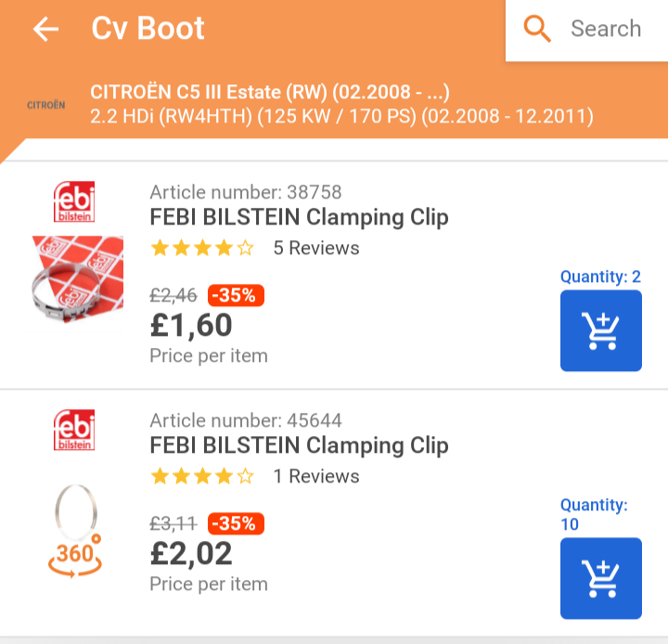This screenshot has height=644, width=668.
Task: Open the first FEBI BILSTEIN Clamping Clip title
Action: click(299, 217)
